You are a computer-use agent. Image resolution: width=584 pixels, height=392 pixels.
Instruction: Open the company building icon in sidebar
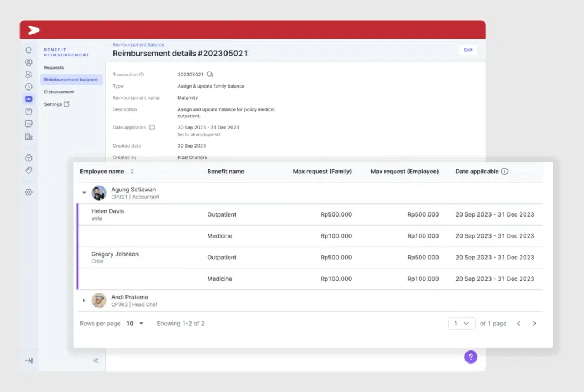pos(29,136)
